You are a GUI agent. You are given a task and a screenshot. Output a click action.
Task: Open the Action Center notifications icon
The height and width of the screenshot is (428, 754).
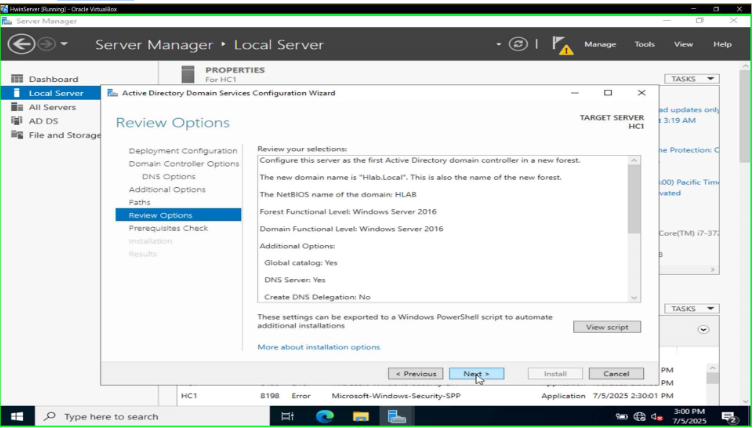[729, 417]
